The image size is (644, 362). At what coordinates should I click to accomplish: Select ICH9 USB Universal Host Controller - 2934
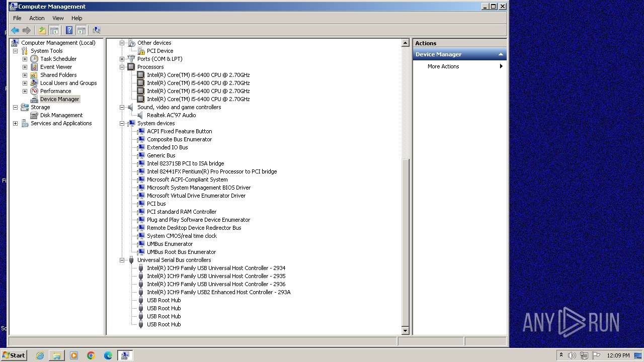tap(216, 268)
